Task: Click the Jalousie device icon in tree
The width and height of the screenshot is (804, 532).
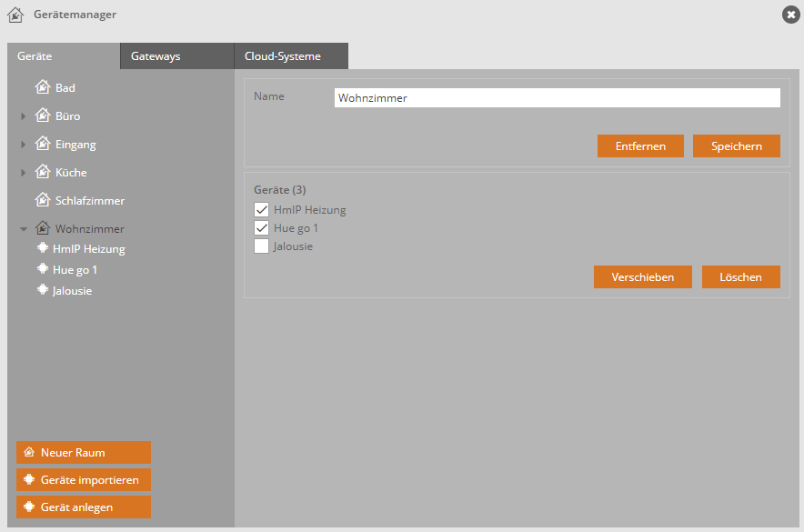Action: (x=42, y=290)
